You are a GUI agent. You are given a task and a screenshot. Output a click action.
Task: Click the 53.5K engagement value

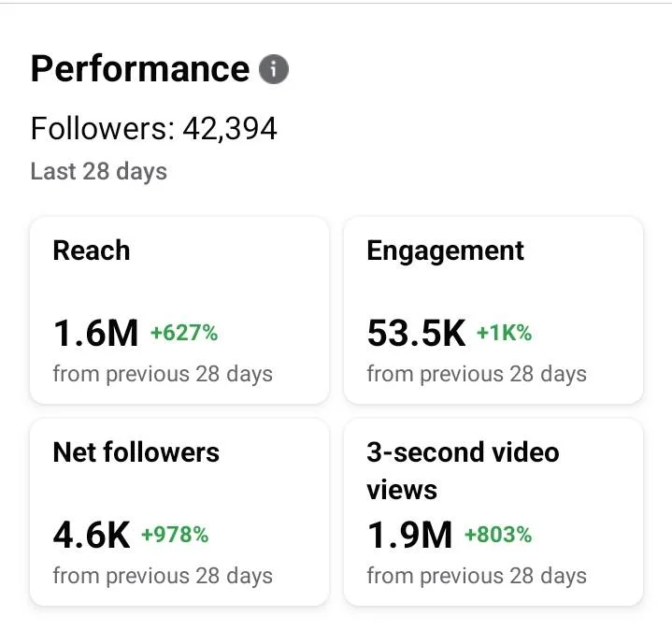point(416,333)
